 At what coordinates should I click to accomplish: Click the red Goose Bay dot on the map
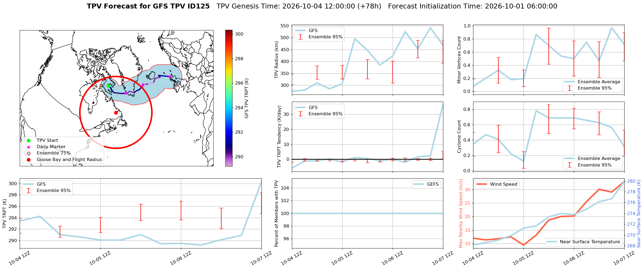116,113
